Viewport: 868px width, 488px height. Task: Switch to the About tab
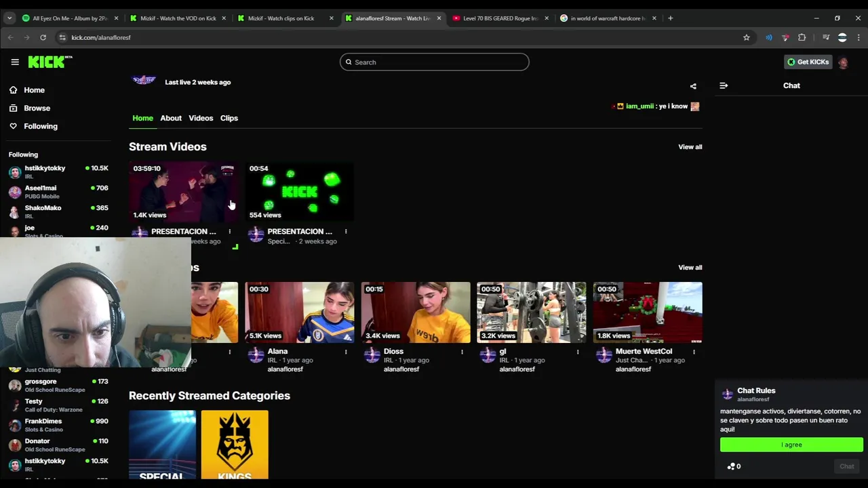(171, 118)
